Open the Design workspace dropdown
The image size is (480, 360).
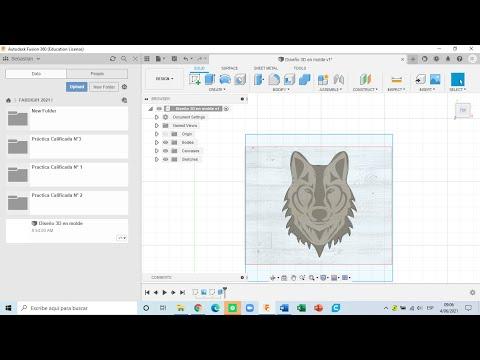165,79
